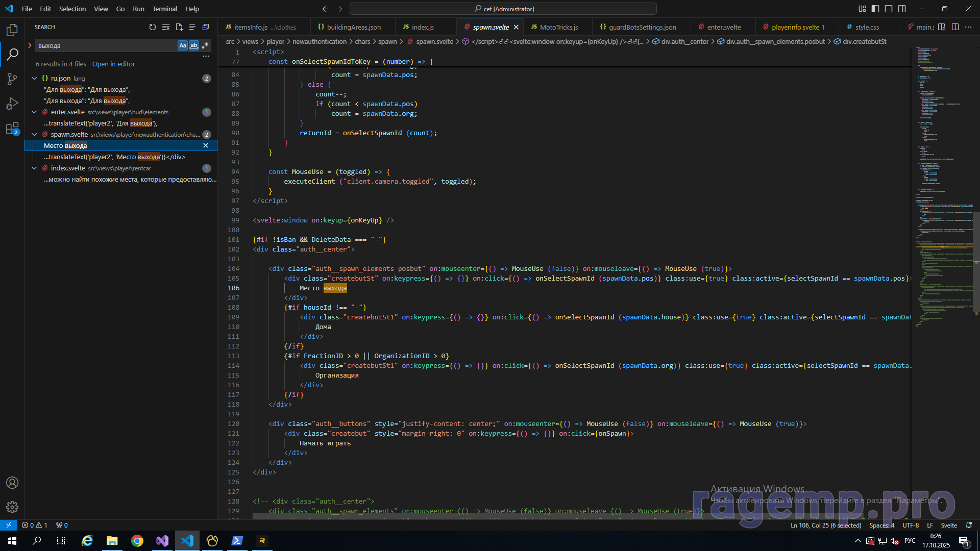The height and width of the screenshot is (551, 980).
Task: Open Extensions view with badge
Action: 12,128
